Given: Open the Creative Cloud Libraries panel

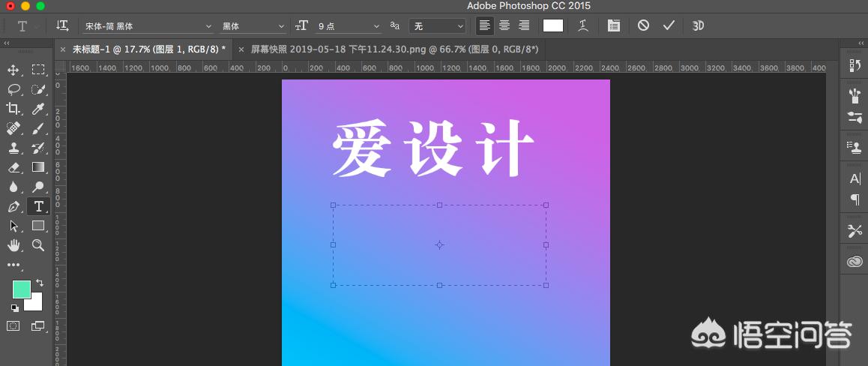Looking at the screenshot, I should (x=855, y=261).
